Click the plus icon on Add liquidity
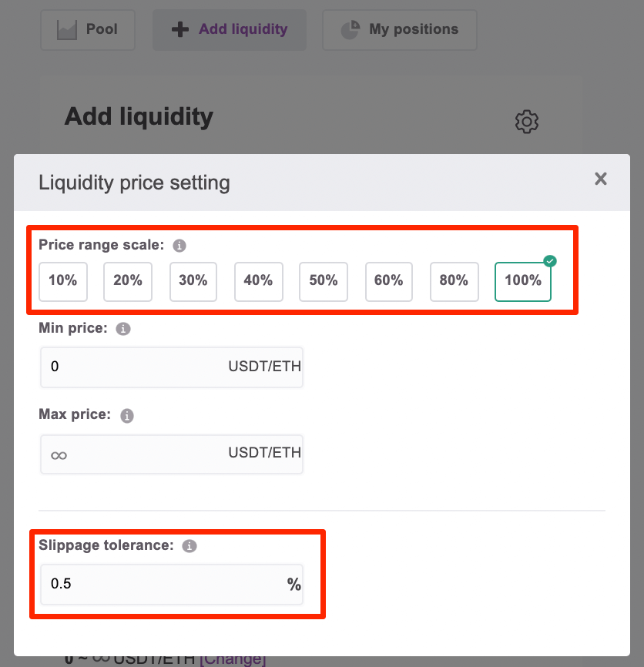644x667 pixels. pos(180,29)
